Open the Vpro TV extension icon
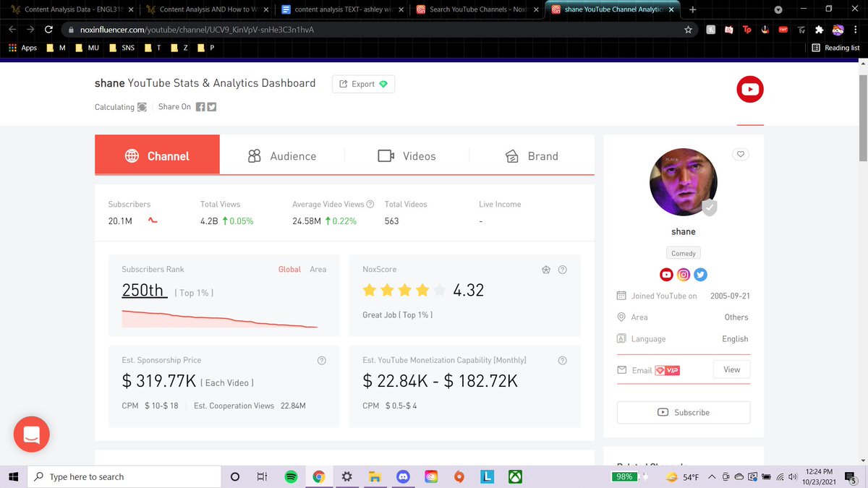This screenshot has height=488, width=868. pos(801,30)
